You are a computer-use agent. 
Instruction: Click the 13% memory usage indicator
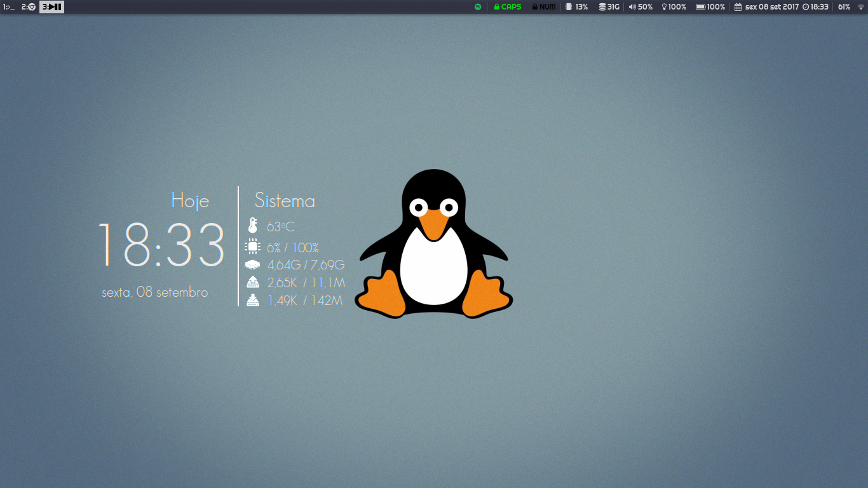tap(577, 7)
